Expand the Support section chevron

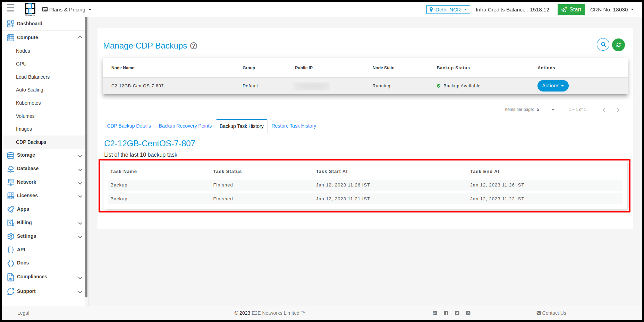[80, 292]
